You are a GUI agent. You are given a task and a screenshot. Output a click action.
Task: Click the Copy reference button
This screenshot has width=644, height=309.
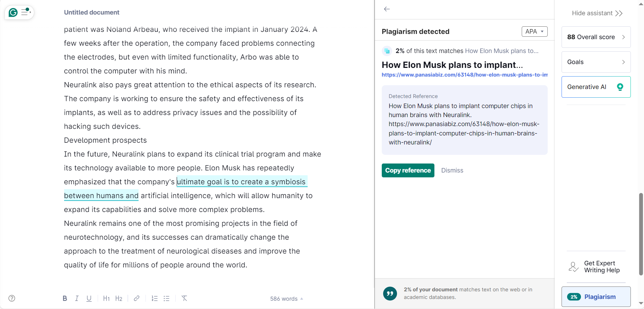(x=408, y=170)
